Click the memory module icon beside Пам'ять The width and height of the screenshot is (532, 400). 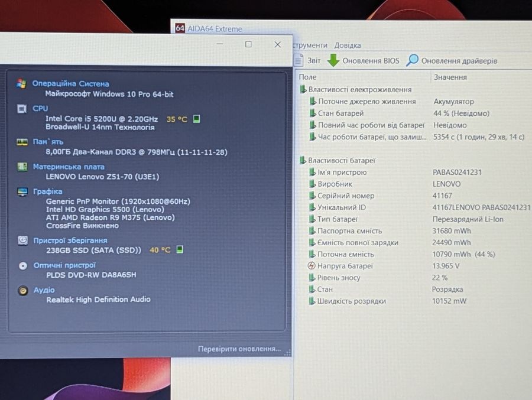click(22, 142)
